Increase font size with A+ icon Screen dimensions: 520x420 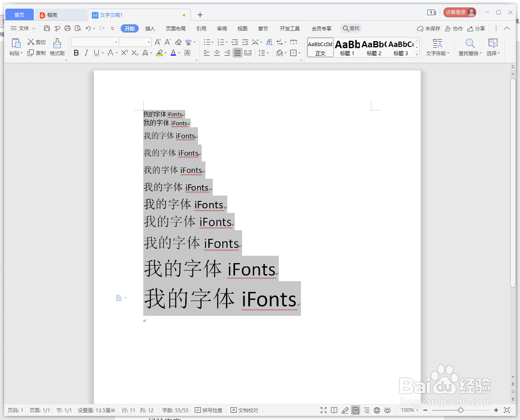click(x=158, y=42)
